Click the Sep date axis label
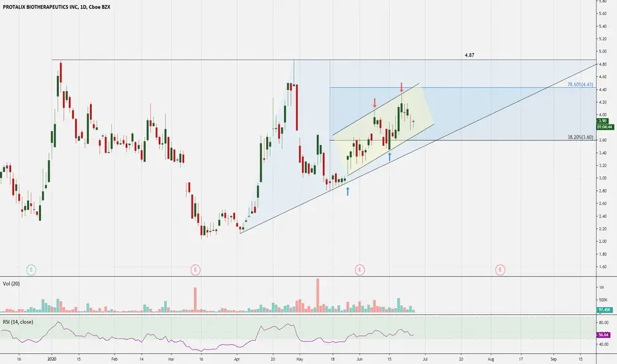This screenshot has height=364, width=617. click(x=553, y=359)
